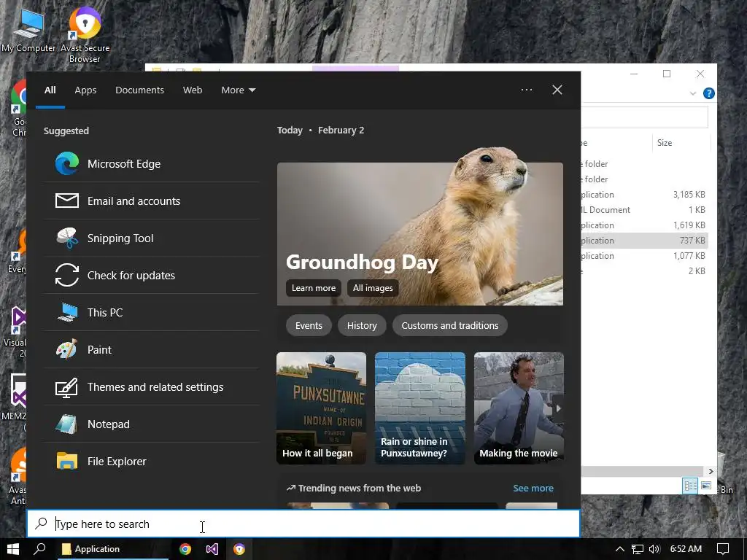Open Microsoft Edge from suggested list
The height and width of the screenshot is (560, 747).
point(152,164)
